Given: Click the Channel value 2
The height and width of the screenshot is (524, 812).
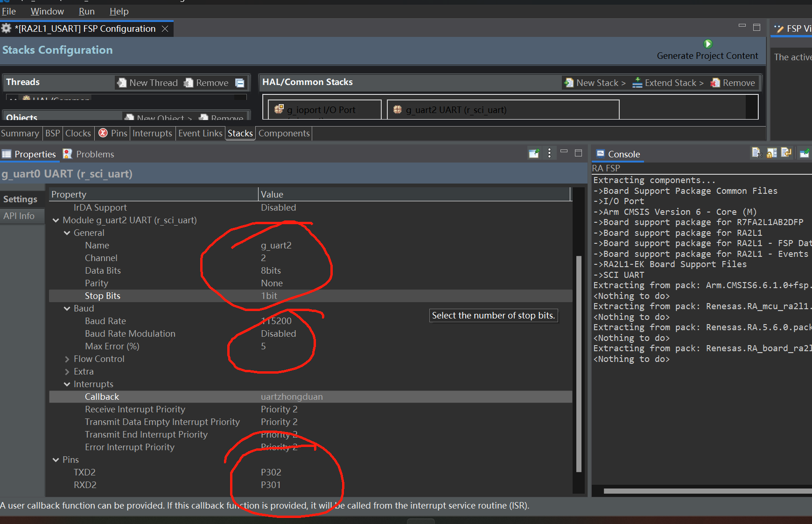Looking at the screenshot, I should click(x=263, y=258).
